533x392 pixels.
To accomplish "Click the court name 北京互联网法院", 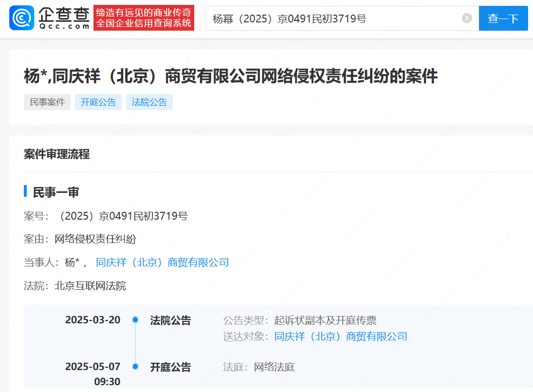I will click(x=90, y=285).
